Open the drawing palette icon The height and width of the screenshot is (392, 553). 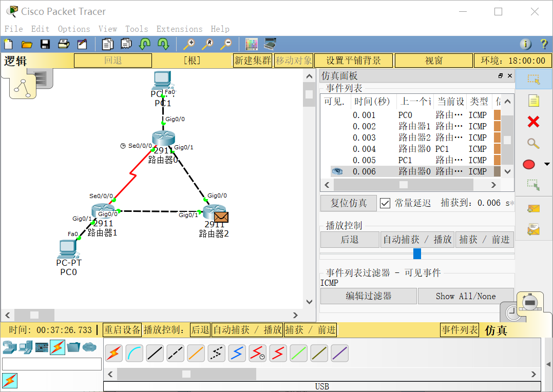pyautogui.click(x=252, y=45)
